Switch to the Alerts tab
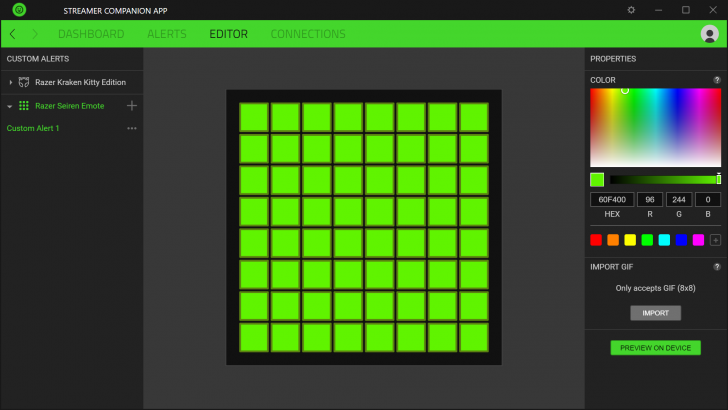The width and height of the screenshot is (728, 410). pyautogui.click(x=167, y=34)
